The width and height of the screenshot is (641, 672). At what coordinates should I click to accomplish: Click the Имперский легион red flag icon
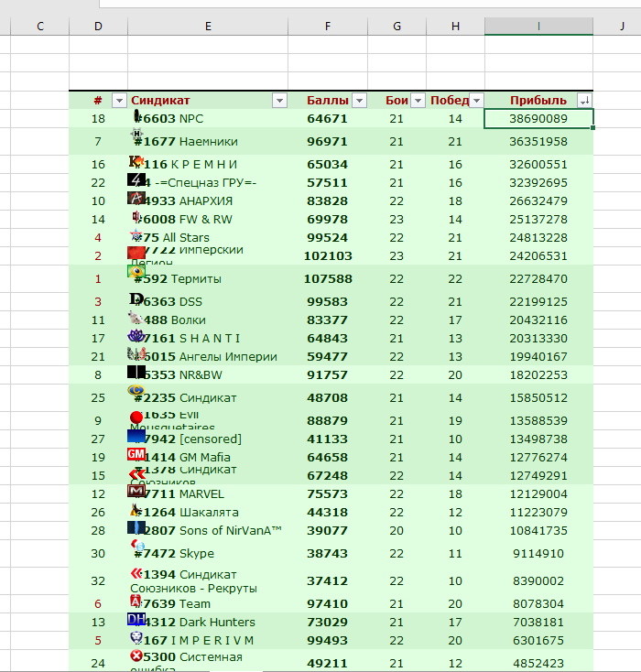tap(136, 253)
